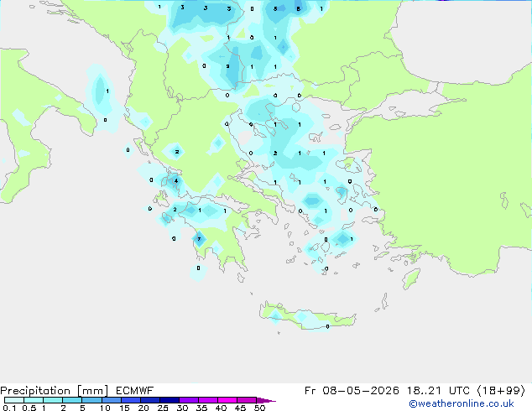Click the '18..21 UTC' time label

pyautogui.click(x=438, y=391)
